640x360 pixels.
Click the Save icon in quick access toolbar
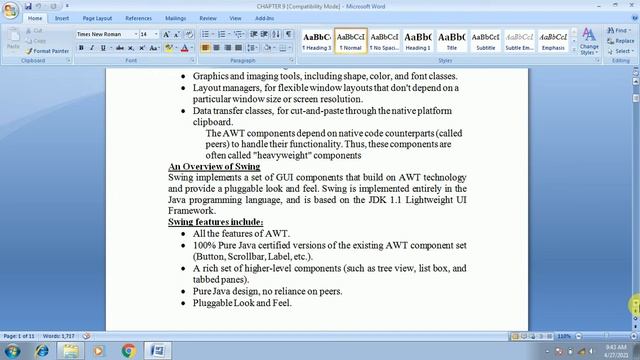coord(28,6)
